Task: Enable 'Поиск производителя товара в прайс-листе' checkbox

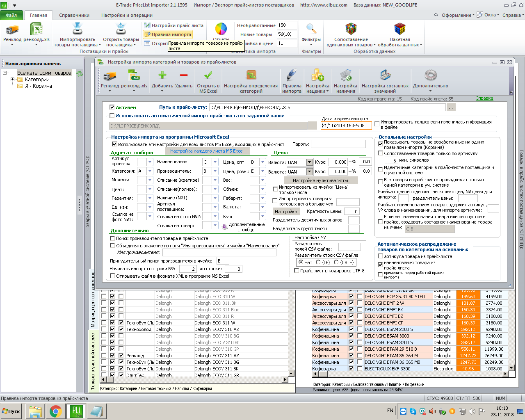Action: click(x=112, y=238)
